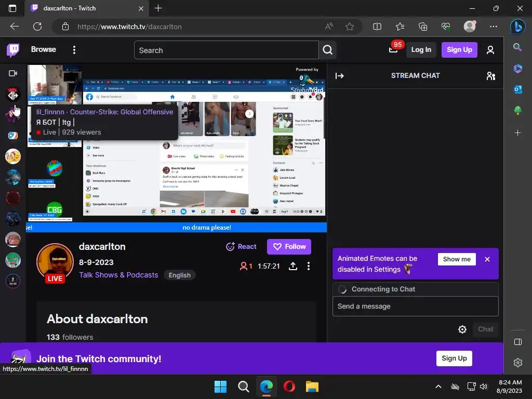
Task: Open Edge sidebar search icon
Action: (x=517, y=47)
